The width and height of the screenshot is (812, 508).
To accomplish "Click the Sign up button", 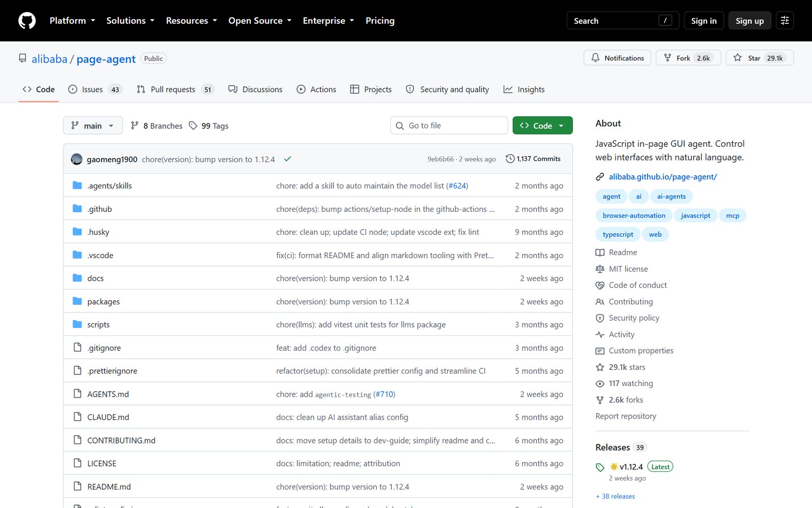I will point(750,20).
